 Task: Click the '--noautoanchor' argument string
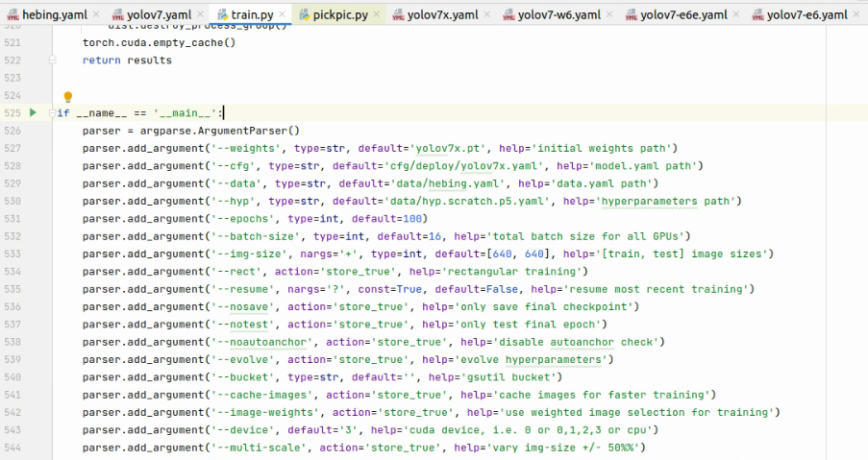point(261,342)
